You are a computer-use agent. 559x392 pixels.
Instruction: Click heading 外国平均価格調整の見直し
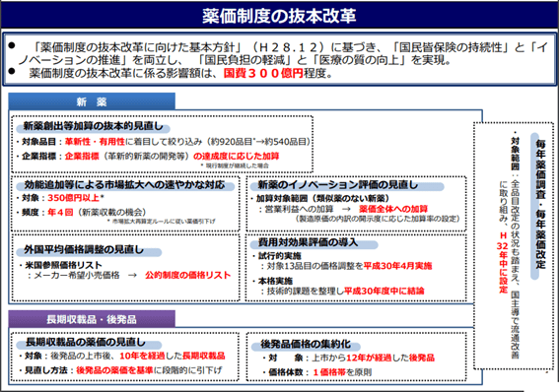(84, 249)
